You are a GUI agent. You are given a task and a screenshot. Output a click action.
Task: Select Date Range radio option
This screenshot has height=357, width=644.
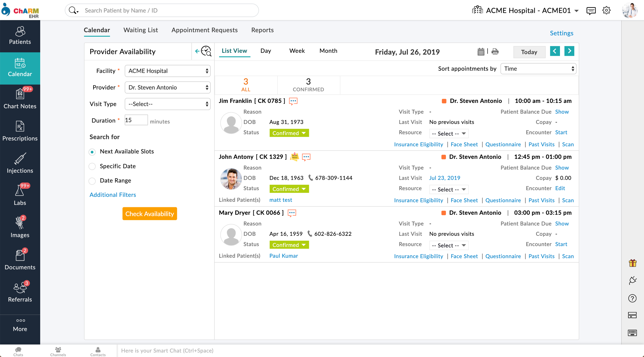click(92, 181)
